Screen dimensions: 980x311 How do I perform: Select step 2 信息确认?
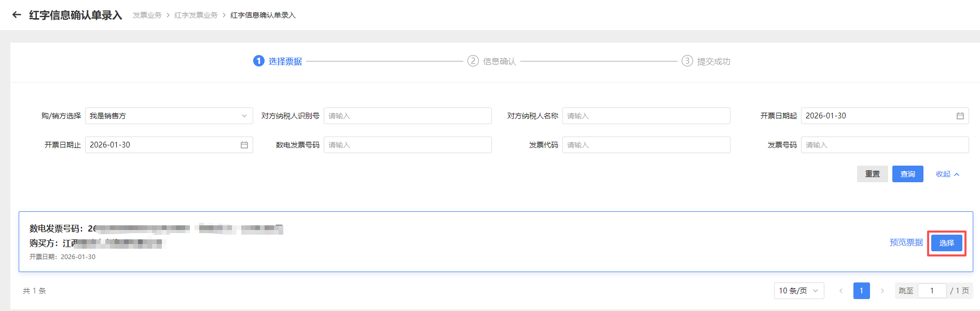click(x=492, y=61)
